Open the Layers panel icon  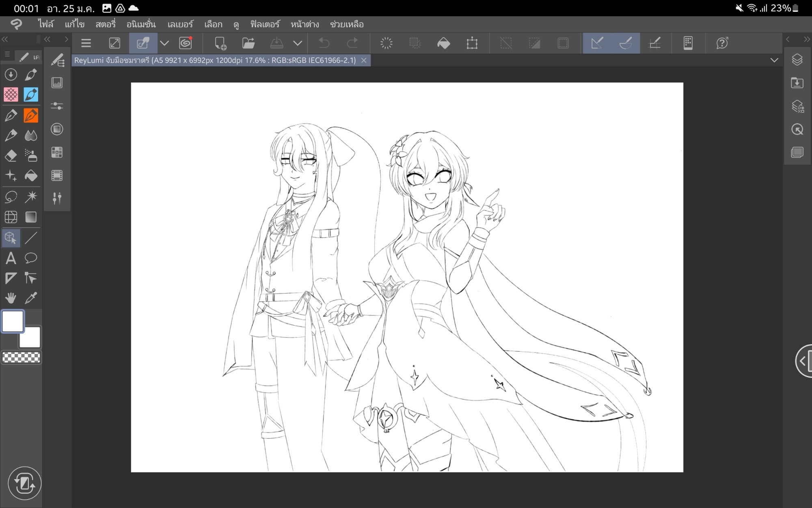[797, 60]
